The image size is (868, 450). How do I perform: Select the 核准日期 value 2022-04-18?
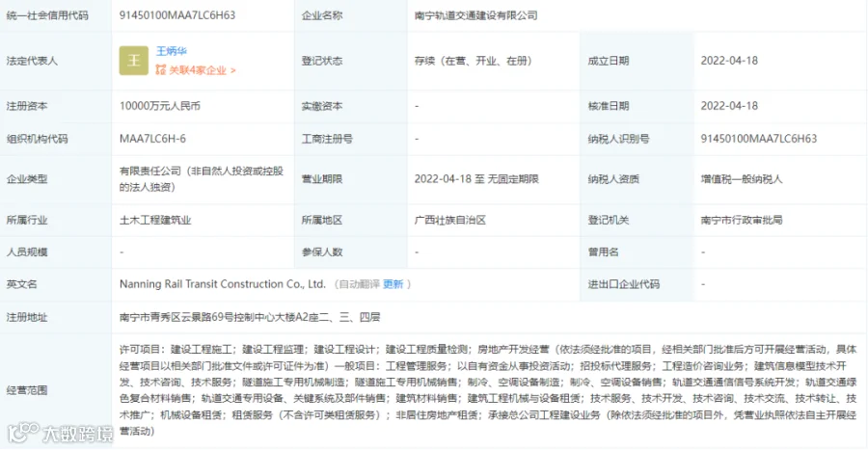[729, 106]
